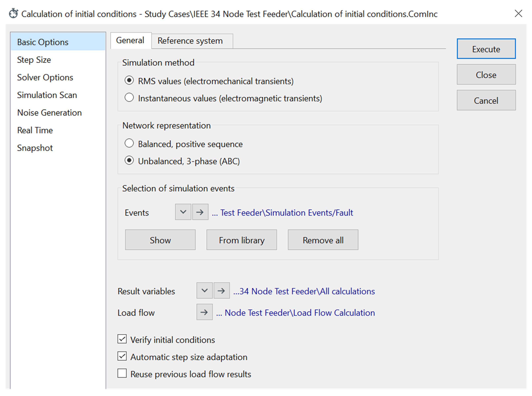Click the From library button
Screen dimensions: 532x396
click(241, 240)
